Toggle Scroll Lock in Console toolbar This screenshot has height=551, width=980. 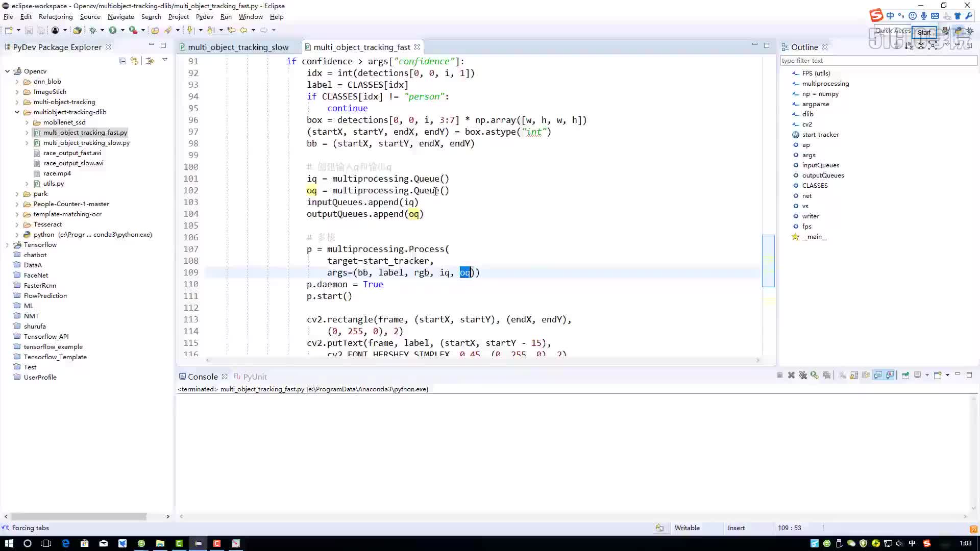[x=854, y=375]
